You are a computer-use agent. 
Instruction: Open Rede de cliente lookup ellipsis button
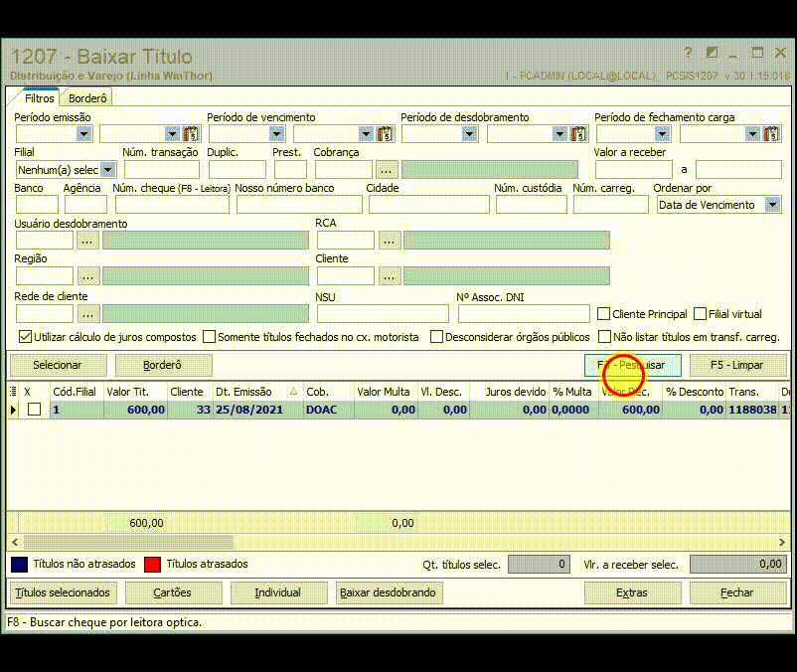coord(87,314)
